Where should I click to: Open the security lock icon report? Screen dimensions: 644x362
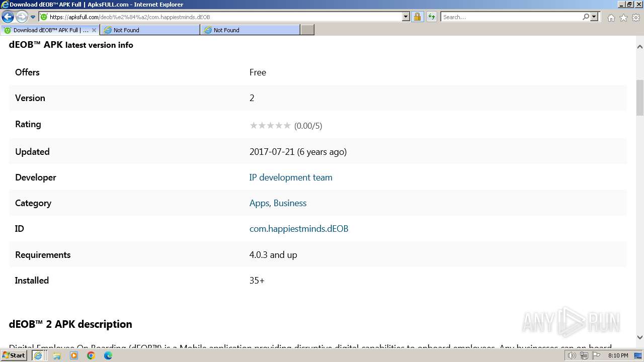(417, 17)
